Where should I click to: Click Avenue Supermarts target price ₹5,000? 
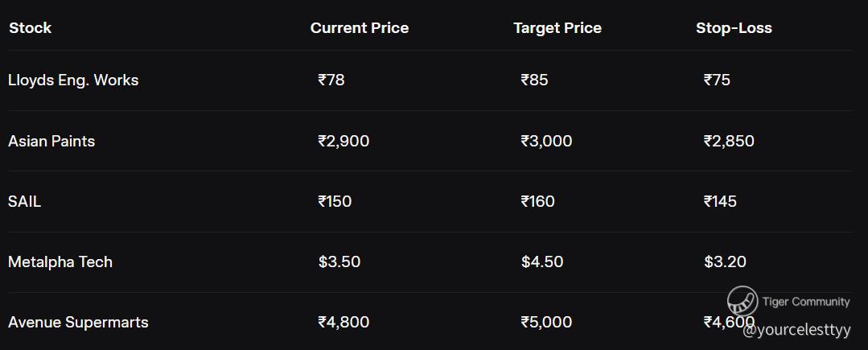[x=546, y=323]
